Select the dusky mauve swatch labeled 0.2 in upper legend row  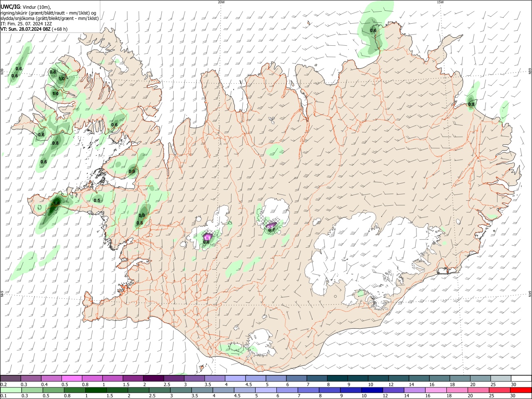pyautogui.click(x=10, y=378)
